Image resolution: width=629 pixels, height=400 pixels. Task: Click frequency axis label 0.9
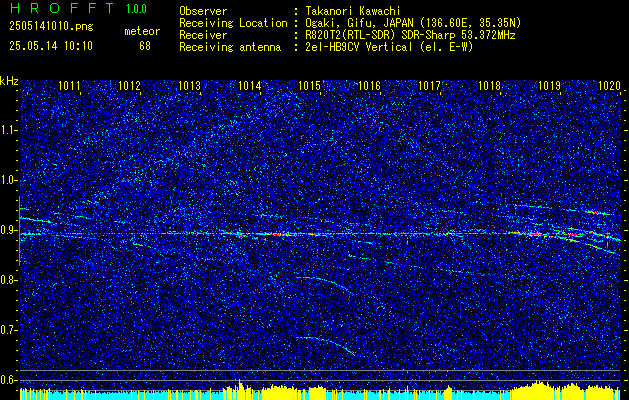coord(8,230)
